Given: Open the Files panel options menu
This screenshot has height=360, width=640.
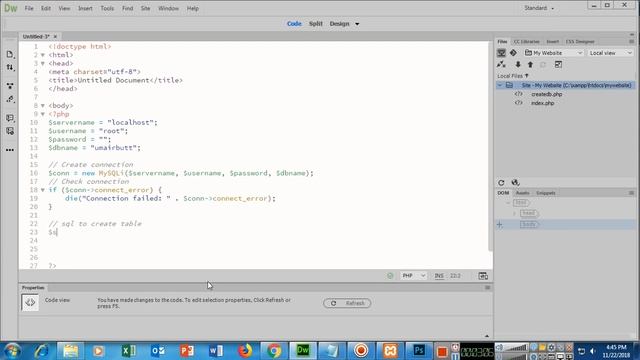Looking at the screenshot, I should coord(631,42).
